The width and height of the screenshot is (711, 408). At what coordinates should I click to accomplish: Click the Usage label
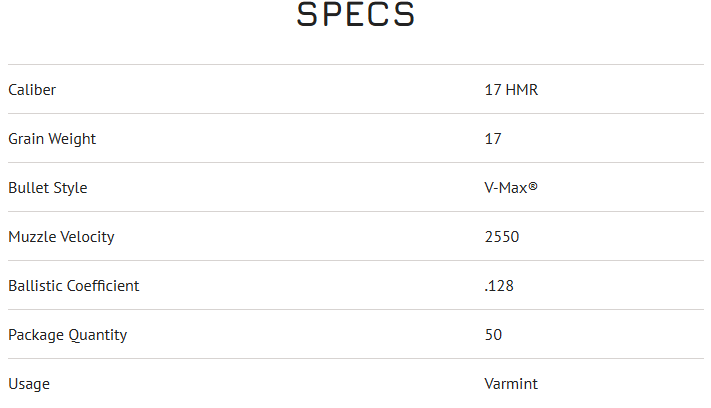28,384
